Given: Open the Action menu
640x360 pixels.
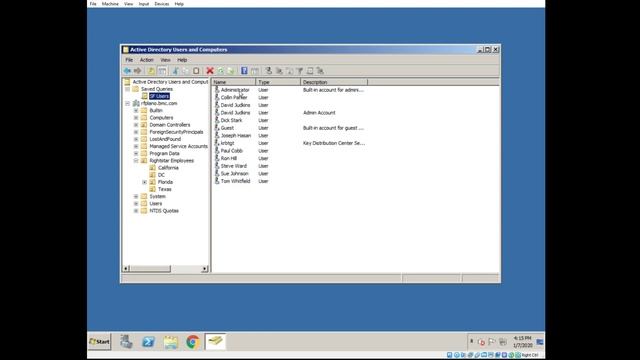Looking at the screenshot, I should tap(147, 60).
